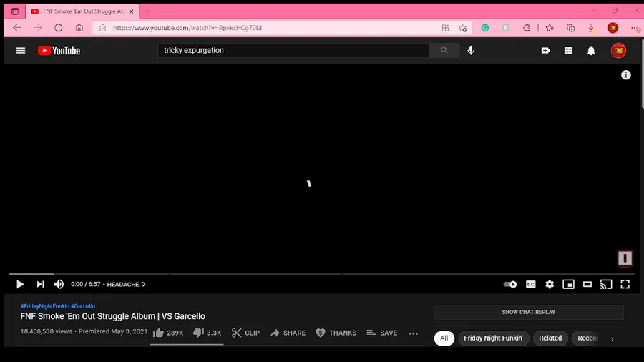Reload the page

point(59,28)
